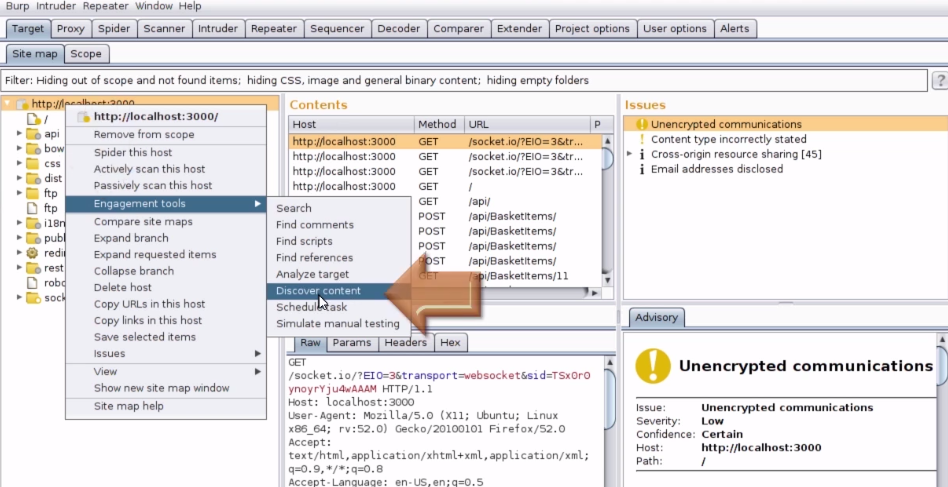Open the Project options tab
The image size is (948, 487).
592,28
